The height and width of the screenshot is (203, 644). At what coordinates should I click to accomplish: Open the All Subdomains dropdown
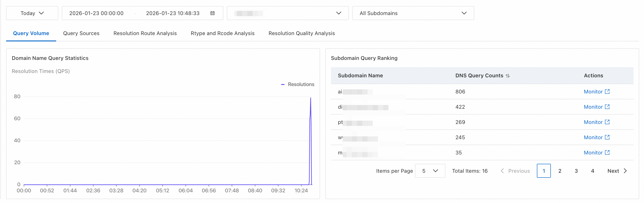413,13
